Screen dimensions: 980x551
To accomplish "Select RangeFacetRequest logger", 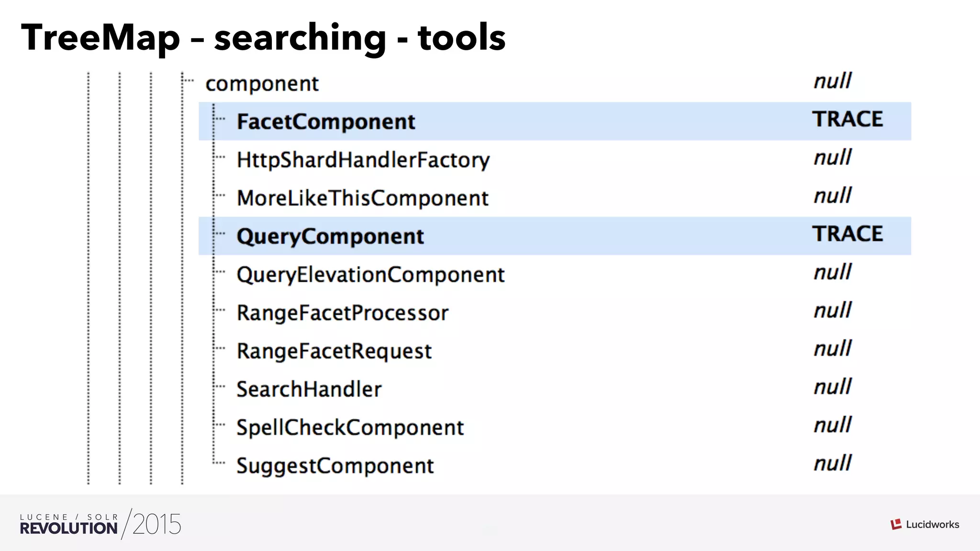I will (334, 351).
